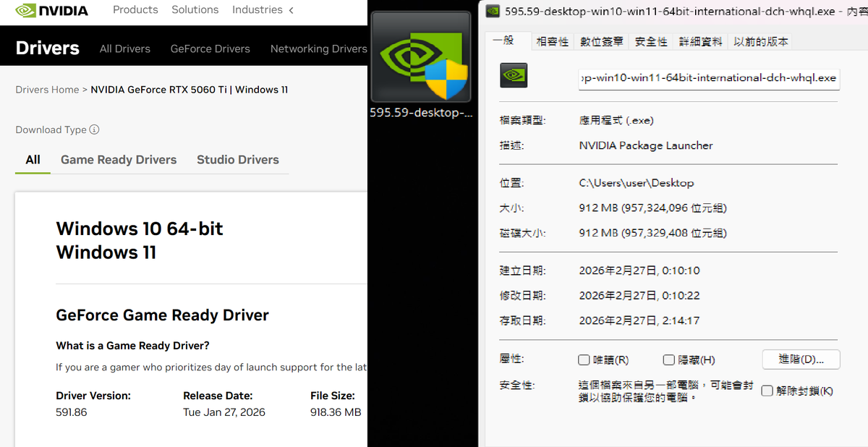
Task: Open the Industries menu
Action: pos(258,10)
